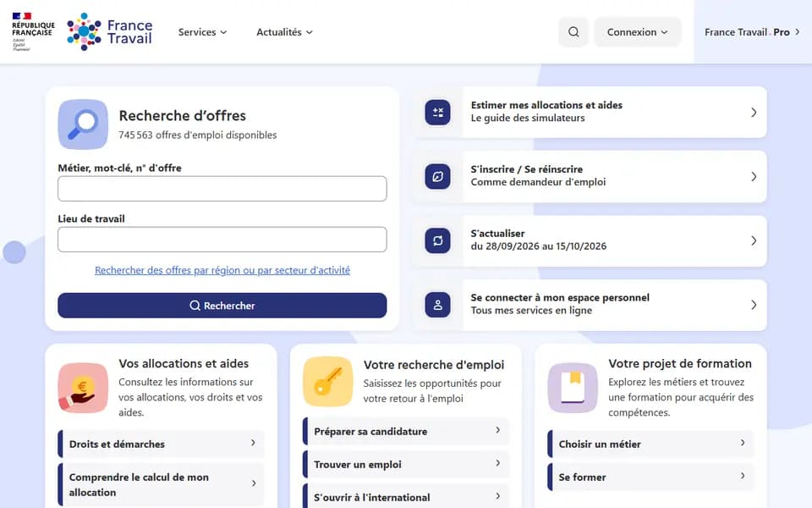The image size is (812, 508).
Task: Click the arrow next to Droits et démarches
Action: [x=253, y=443]
